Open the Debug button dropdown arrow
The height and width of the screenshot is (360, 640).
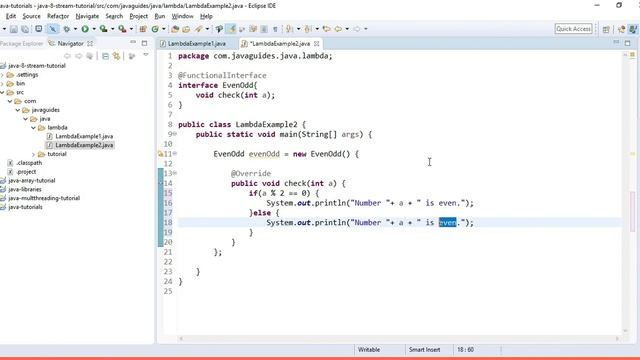point(75,29)
